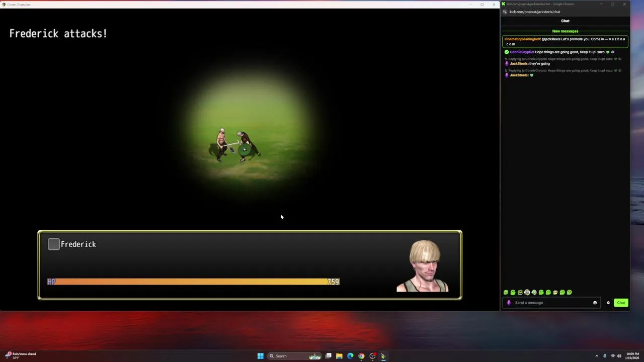Screen dimensions: 644x362
Task: Click the "Frederick attacks!" battle message
Action: coord(58,34)
